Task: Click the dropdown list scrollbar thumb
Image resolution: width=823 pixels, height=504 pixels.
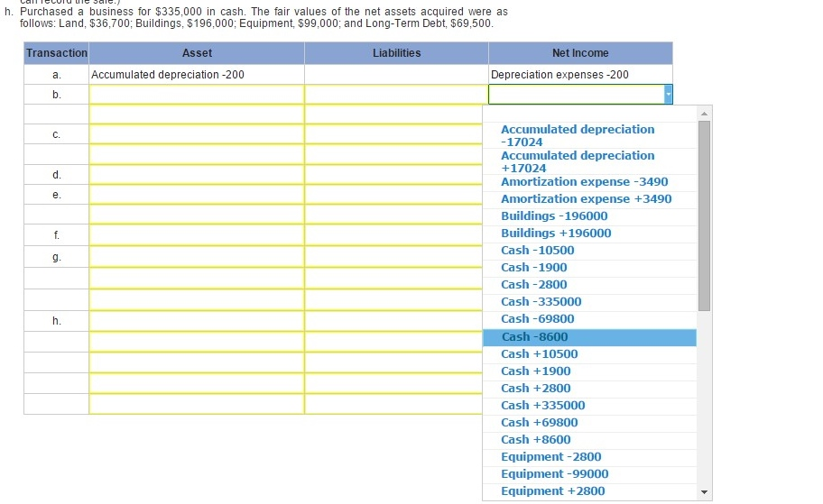Action: point(704,215)
